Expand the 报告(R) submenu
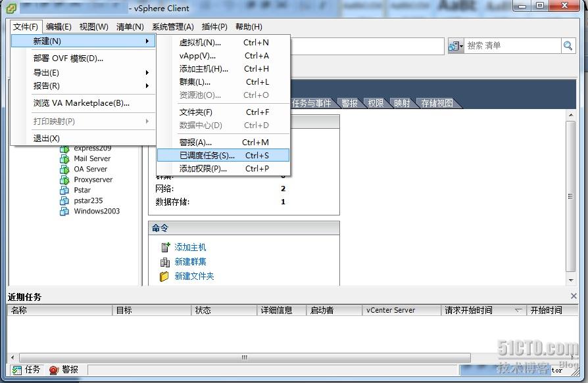This screenshot has width=588, height=383. pyautogui.click(x=84, y=86)
